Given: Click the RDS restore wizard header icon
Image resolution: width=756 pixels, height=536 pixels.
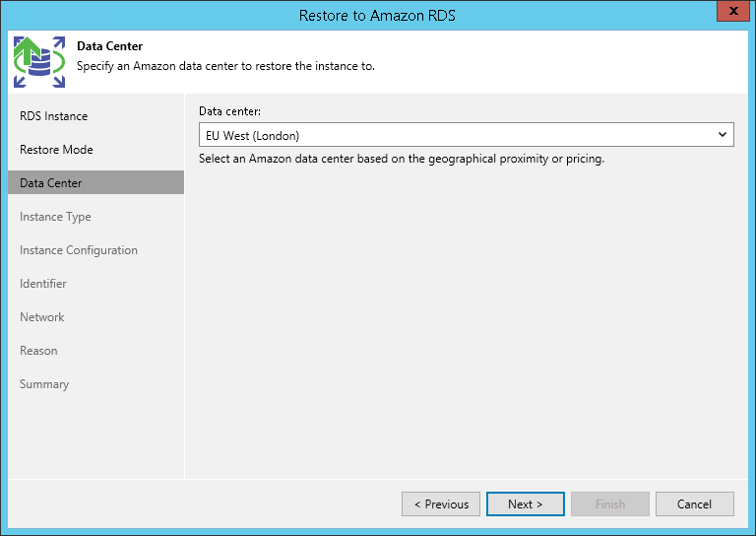Looking at the screenshot, I should pyautogui.click(x=39, y=62).
